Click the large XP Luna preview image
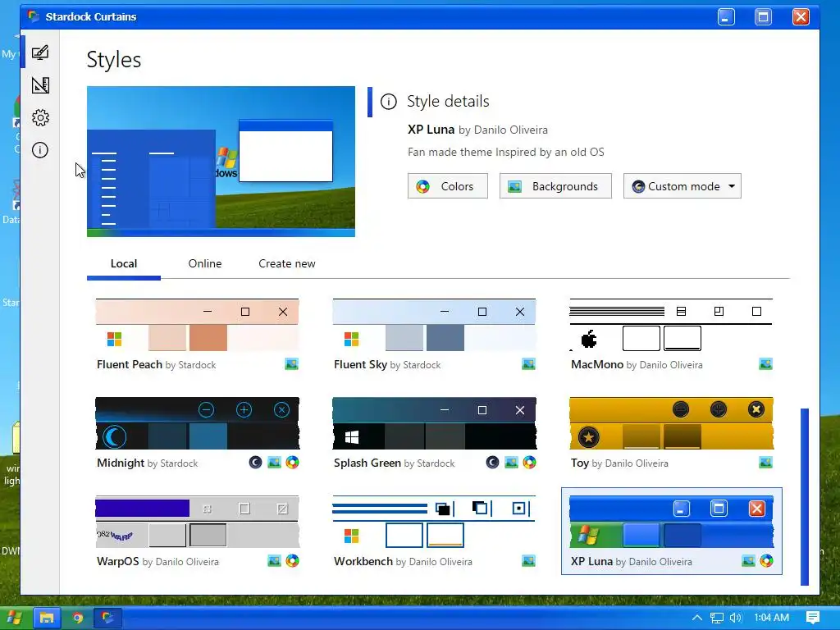The height and width of the screenshot is (630, 840). click(x=221, y=162)
